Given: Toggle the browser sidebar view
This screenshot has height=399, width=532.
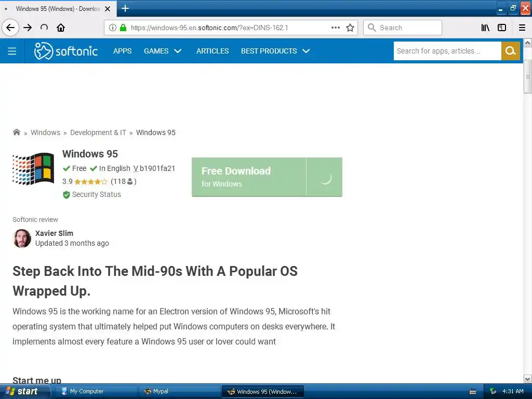Looking at the screenshot, I should point(502,28).
